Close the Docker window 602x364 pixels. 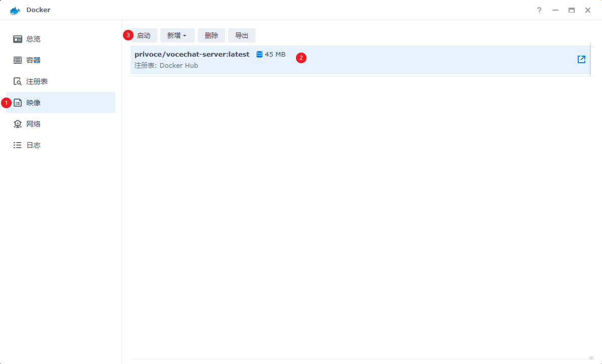[587, 10]
